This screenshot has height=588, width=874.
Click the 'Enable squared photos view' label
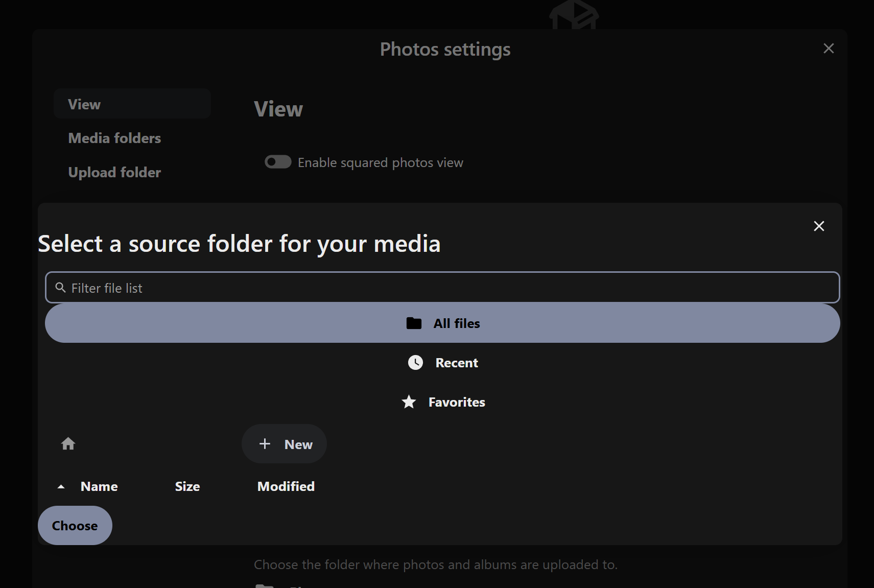pos(380,162)
